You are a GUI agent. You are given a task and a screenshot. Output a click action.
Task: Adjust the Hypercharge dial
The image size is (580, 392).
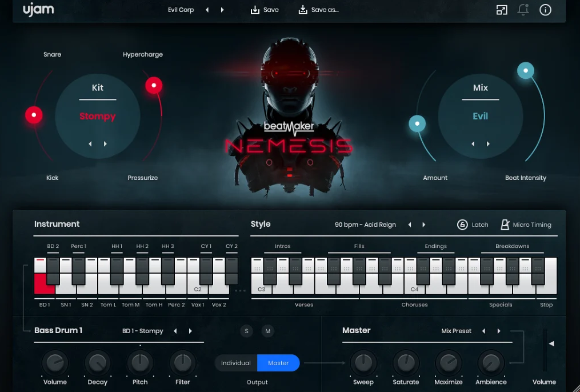click(x=154, y=85)
